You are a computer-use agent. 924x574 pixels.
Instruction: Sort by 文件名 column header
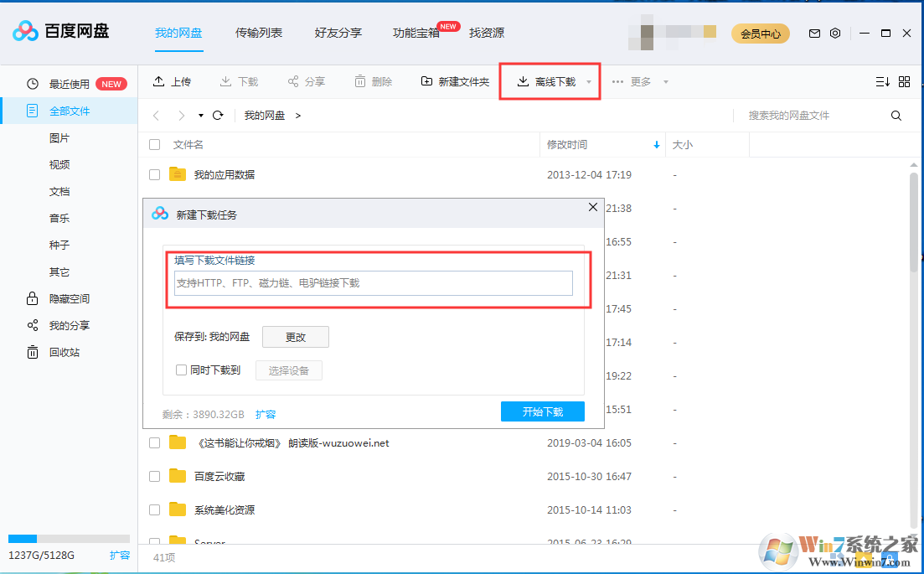(x=188, y=144)
